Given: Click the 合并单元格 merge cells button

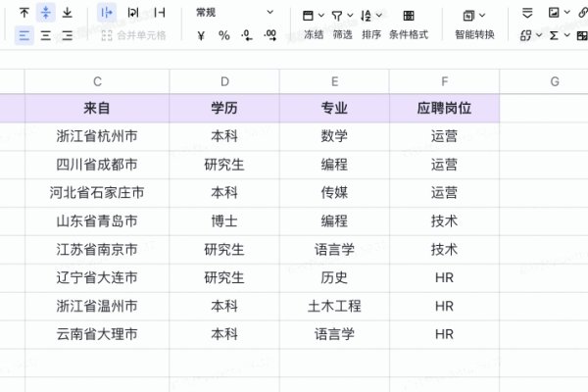Looking at the screenshot, I should (134, 35).
